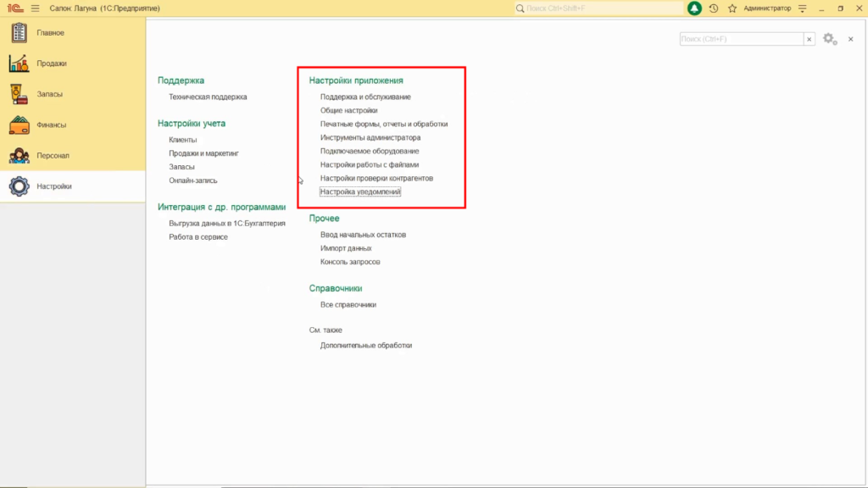Click the Настройки gear icon in sidebar
Screen dimensions: 868x488
[19, 186]
